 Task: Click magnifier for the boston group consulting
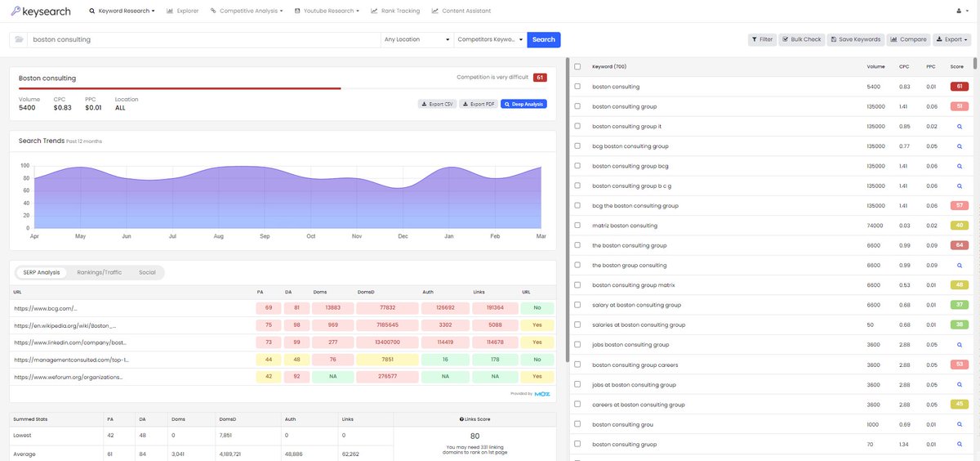[960, 266]
